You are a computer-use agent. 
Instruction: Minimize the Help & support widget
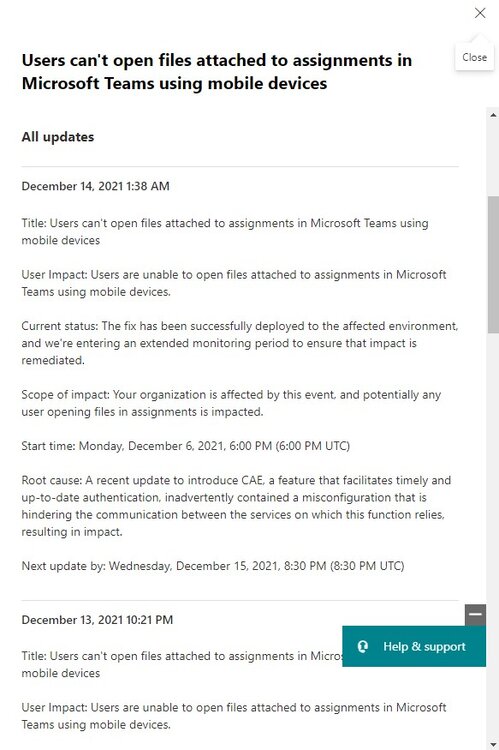click(475, 614)
